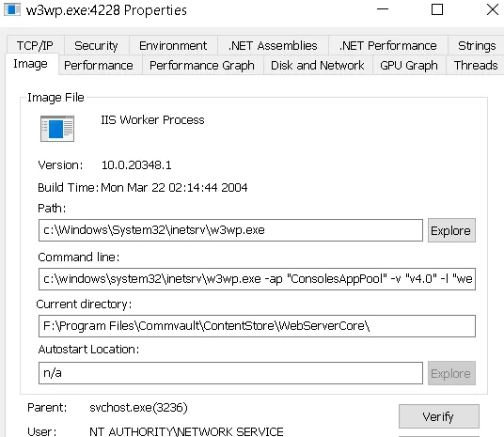Open the GPU Graph tab
This screenshot has width=504, height=437.
(409, 65)
